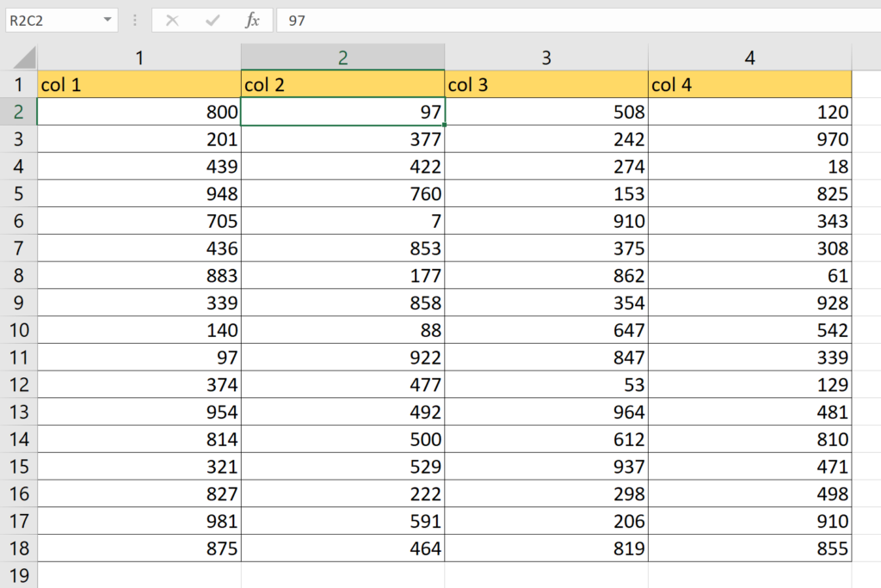Select row header 5
Viewport: 881px width, 588px height.
[19, 193]
